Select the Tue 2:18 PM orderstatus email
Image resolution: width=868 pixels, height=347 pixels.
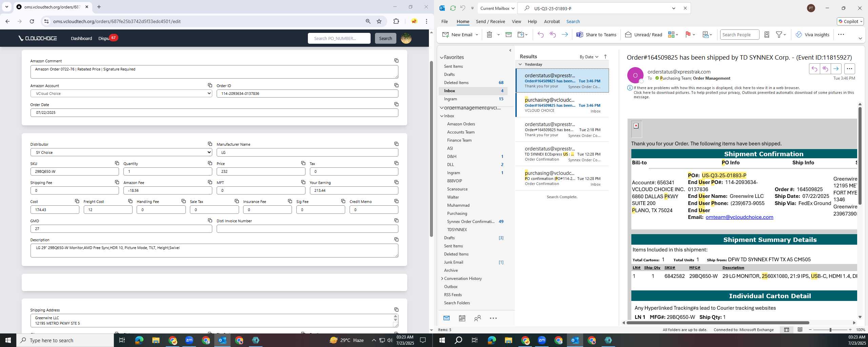562,129
